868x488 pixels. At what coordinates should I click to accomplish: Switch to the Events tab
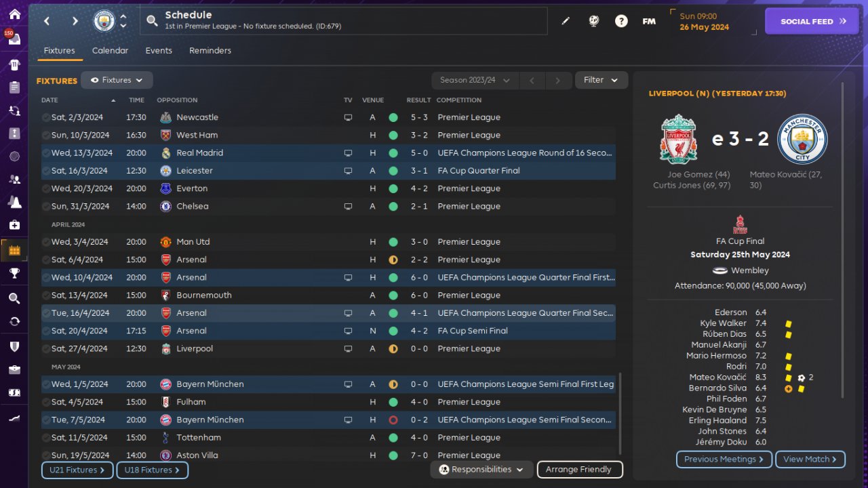coord(159,51)
